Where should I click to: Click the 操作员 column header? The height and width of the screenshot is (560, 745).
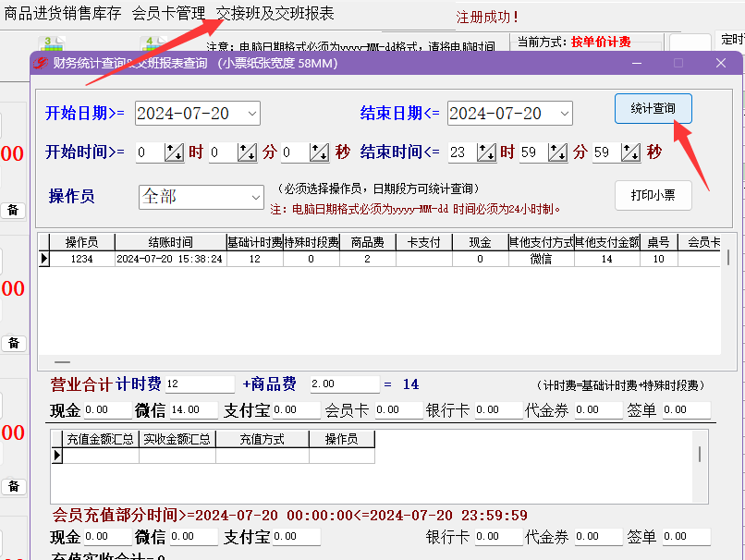click(81, 242)
